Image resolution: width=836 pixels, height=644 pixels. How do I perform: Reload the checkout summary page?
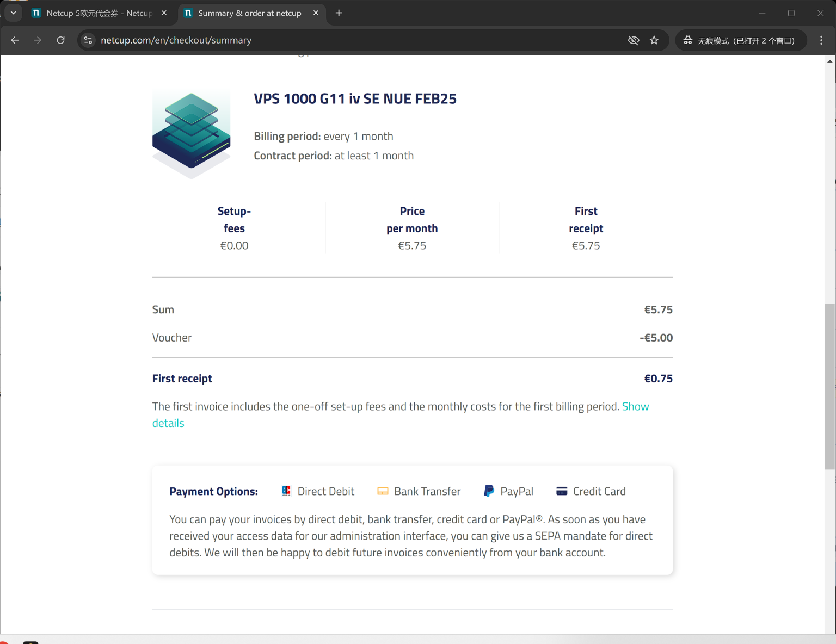click(x=60, y=40)
